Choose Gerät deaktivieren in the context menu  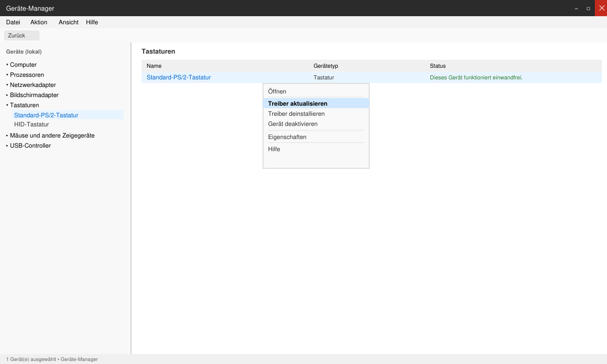tap(316, 124)
